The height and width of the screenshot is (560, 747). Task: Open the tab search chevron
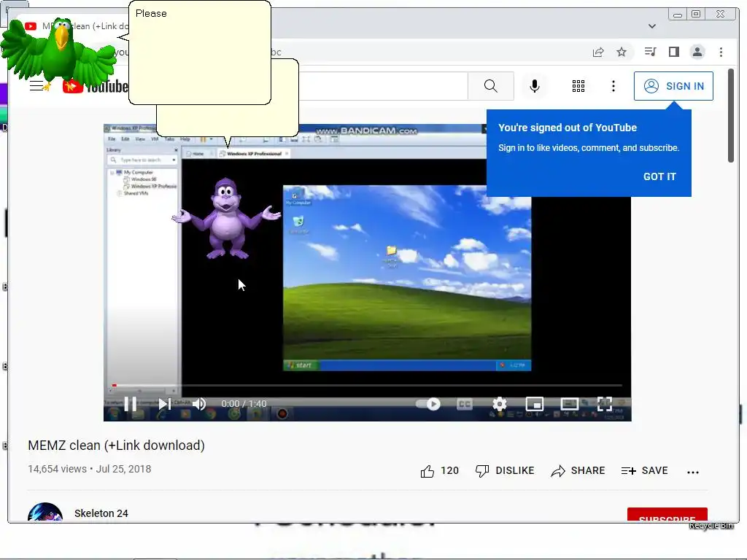click(x=652, y=26)
